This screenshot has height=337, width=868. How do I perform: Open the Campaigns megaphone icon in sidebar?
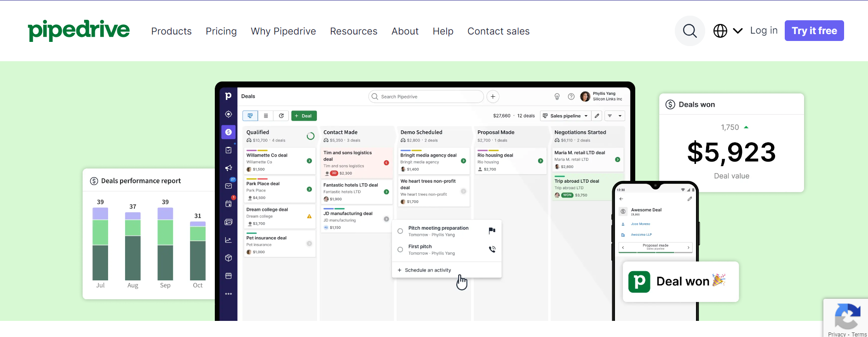[x=228, y=168]
